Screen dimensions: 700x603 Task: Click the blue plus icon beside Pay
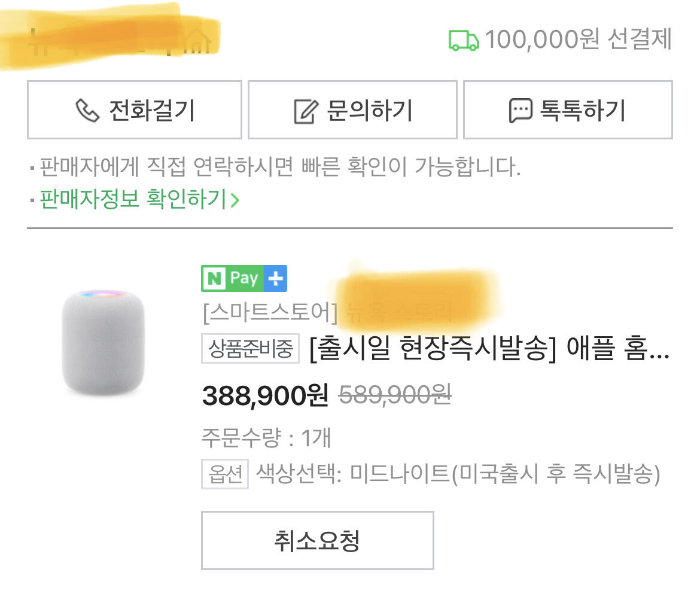(276, 278)
